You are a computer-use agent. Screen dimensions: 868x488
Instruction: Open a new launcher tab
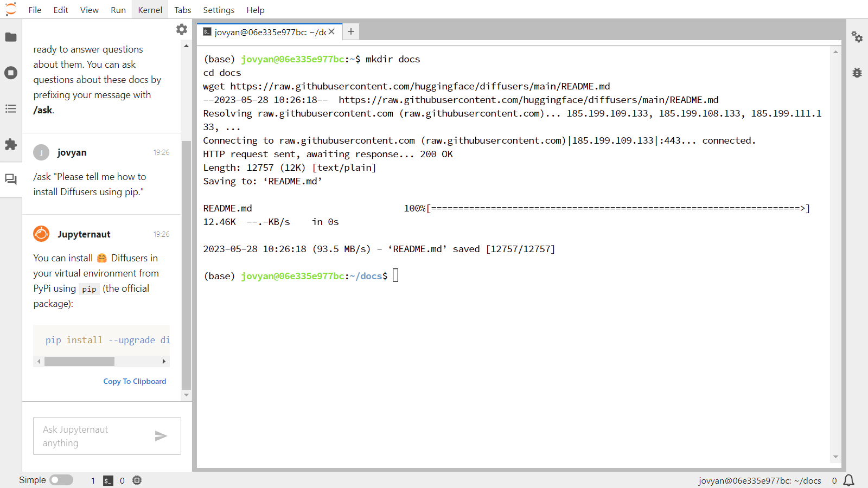click(350, 31)
